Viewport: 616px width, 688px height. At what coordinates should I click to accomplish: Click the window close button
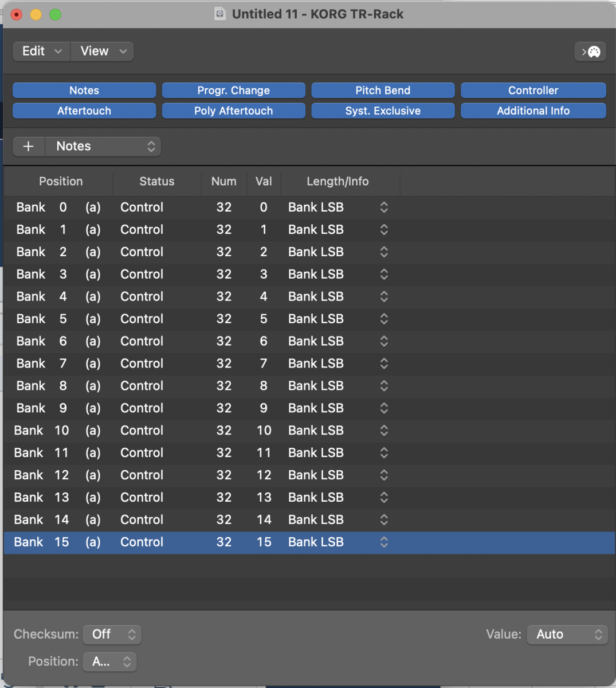click(x=17, y=14)
